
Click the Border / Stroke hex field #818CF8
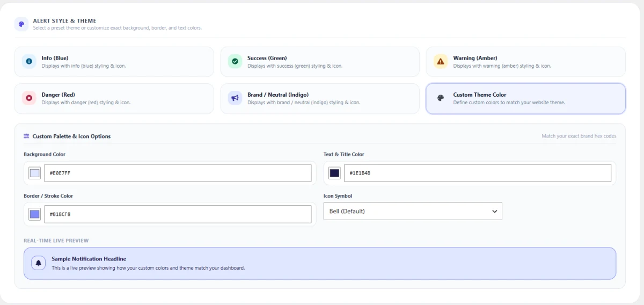(x=178, y=214)
